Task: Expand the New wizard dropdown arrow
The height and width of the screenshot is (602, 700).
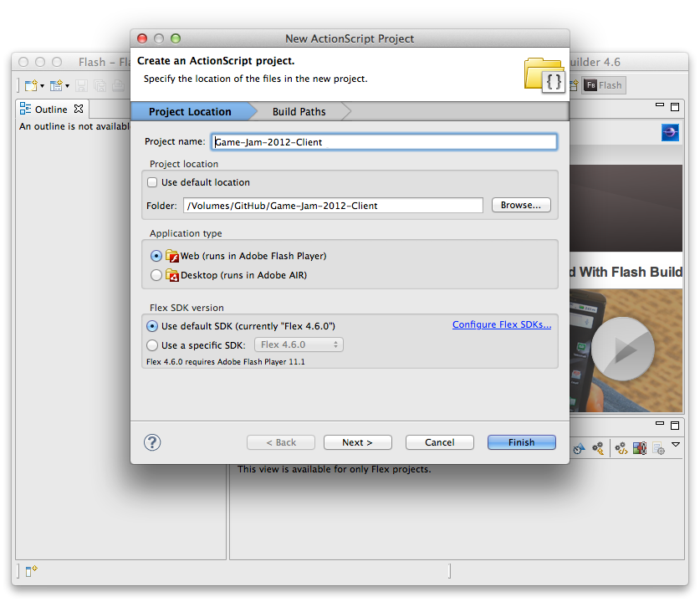Action: [x=43, y=85]
